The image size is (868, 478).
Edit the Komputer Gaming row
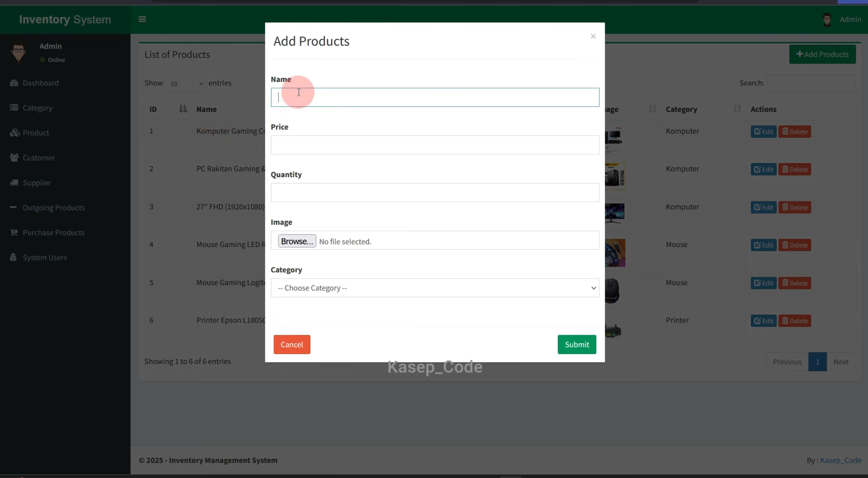point(763,131)
